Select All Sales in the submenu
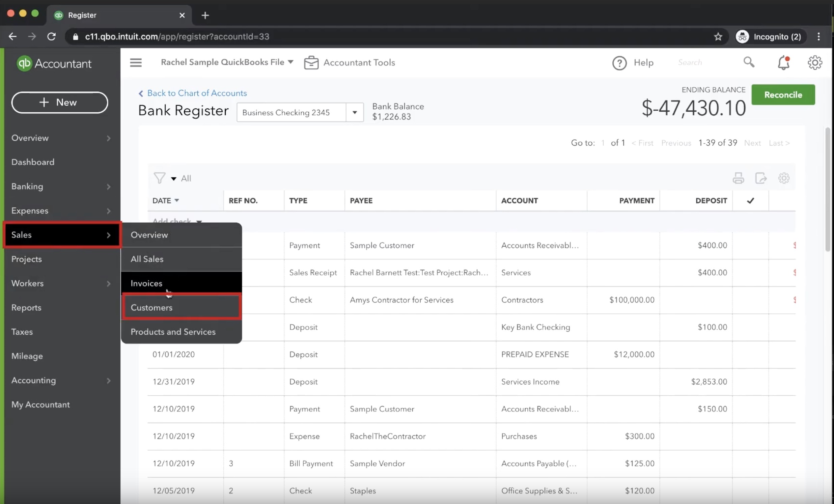834x504 pixels. point(182,259)
